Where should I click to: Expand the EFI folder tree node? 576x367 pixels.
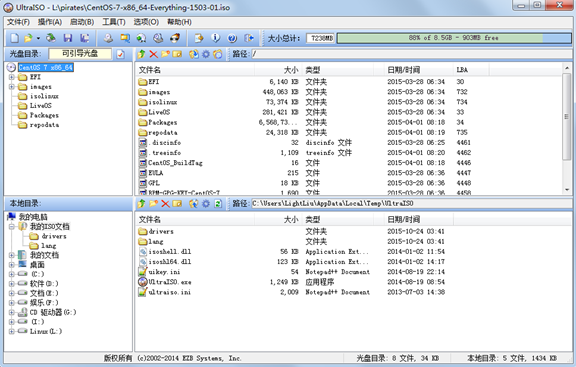click(11, 77)
